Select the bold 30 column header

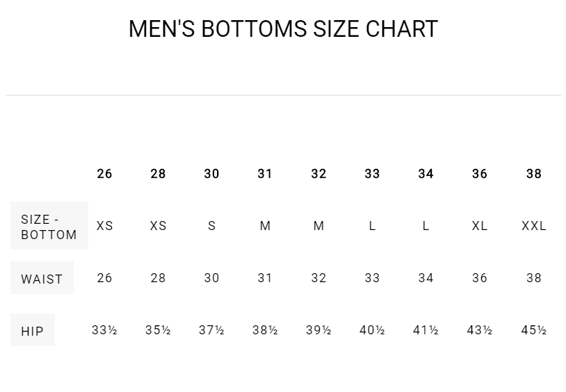211,174
